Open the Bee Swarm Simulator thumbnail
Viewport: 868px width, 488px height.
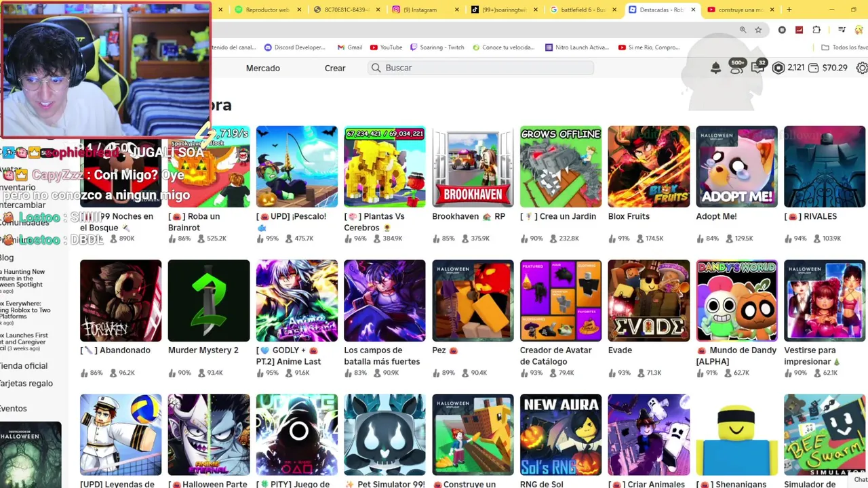[825, 435]
